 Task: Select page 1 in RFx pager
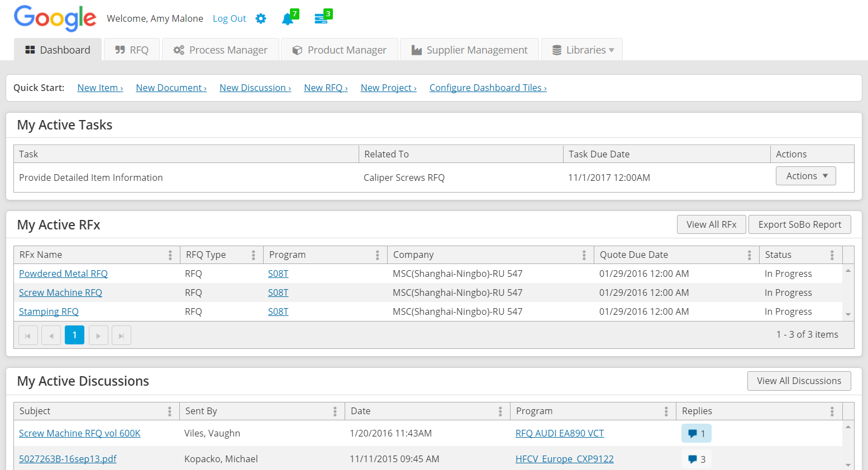[74, 335]
